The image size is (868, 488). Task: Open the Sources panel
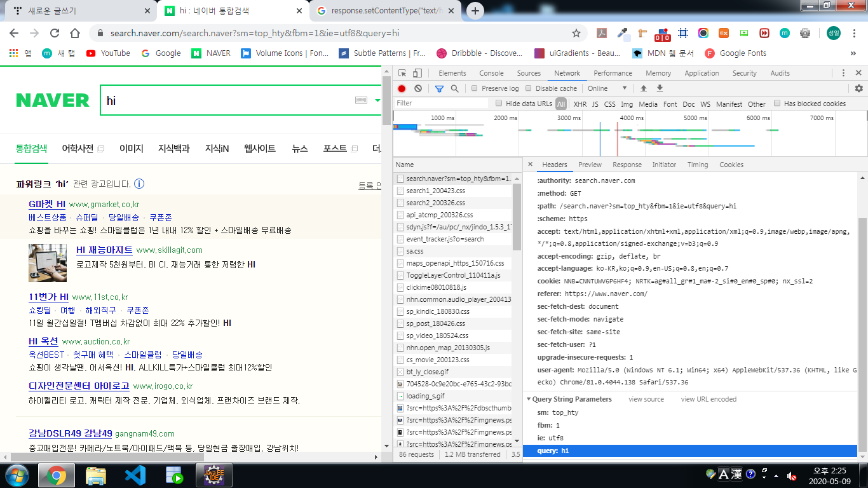pyautogui.click(x=529, y=73)
